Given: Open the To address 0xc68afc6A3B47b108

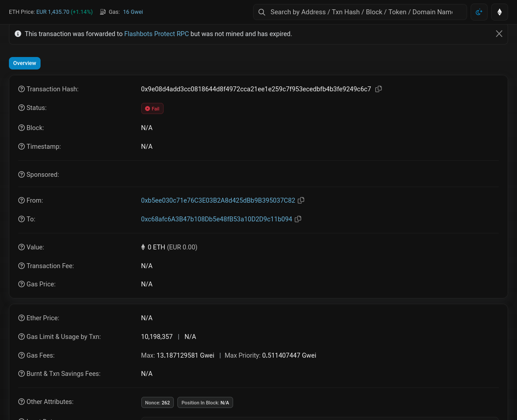Looking at the screenshot, I should click(216, 219).
